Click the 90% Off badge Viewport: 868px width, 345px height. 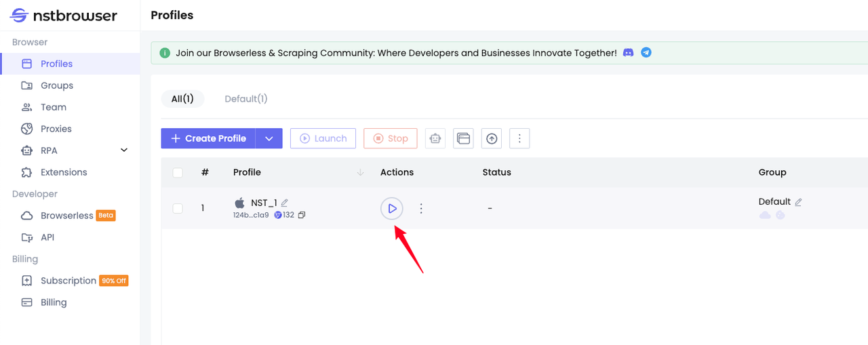[113, 281]
